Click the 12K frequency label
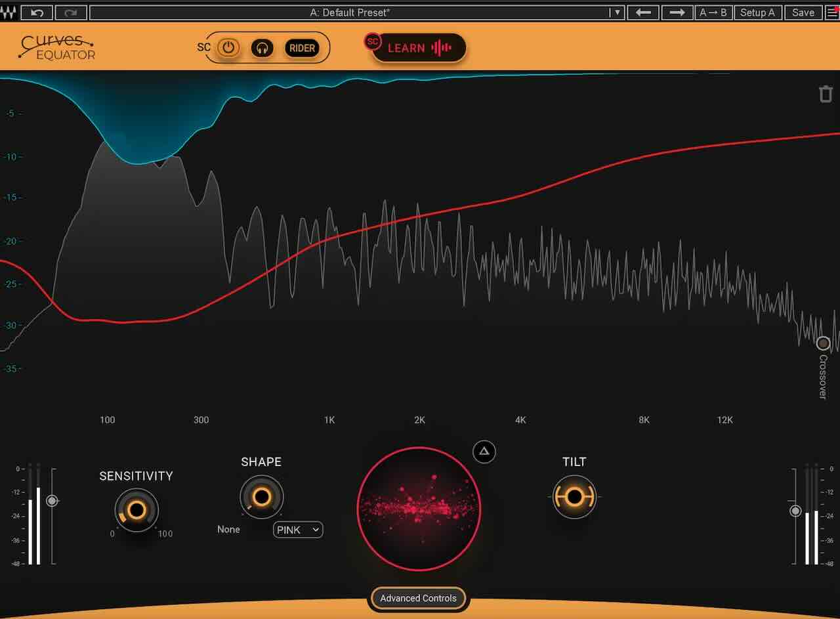 coord(724,420)
